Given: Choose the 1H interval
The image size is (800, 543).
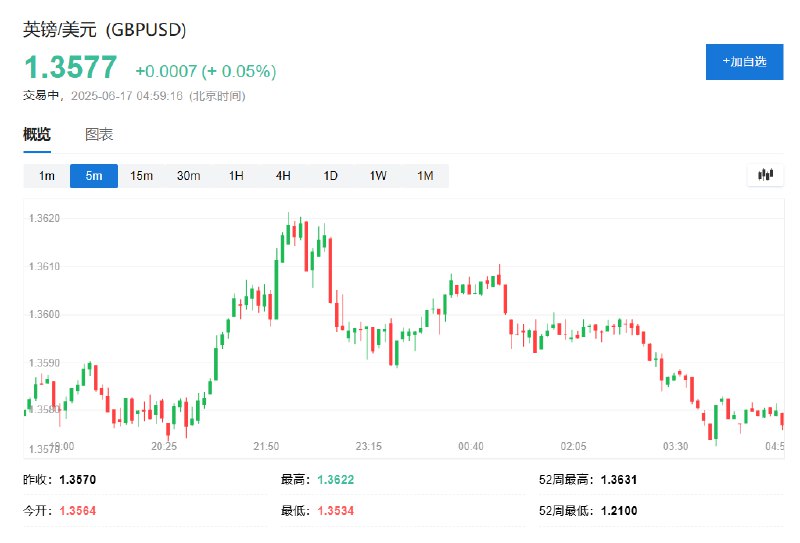Looking at the screenshot, I should click(x=236, y=176).
